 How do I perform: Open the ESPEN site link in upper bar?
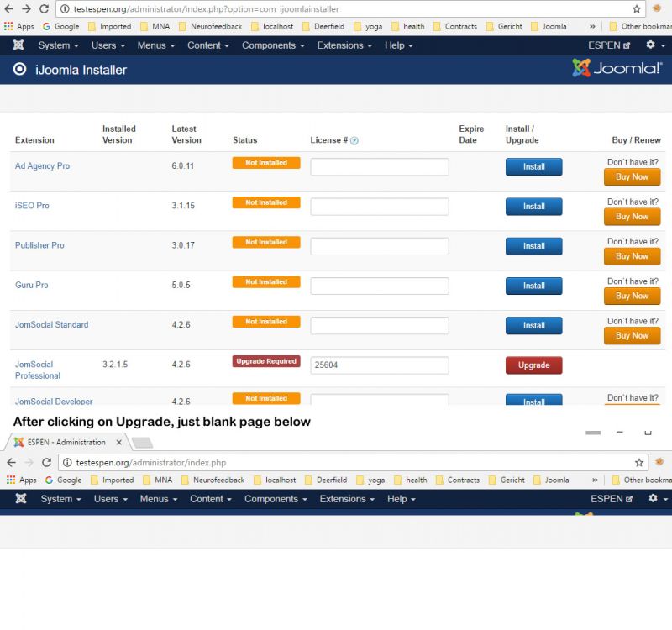click(x=608, y=45)
